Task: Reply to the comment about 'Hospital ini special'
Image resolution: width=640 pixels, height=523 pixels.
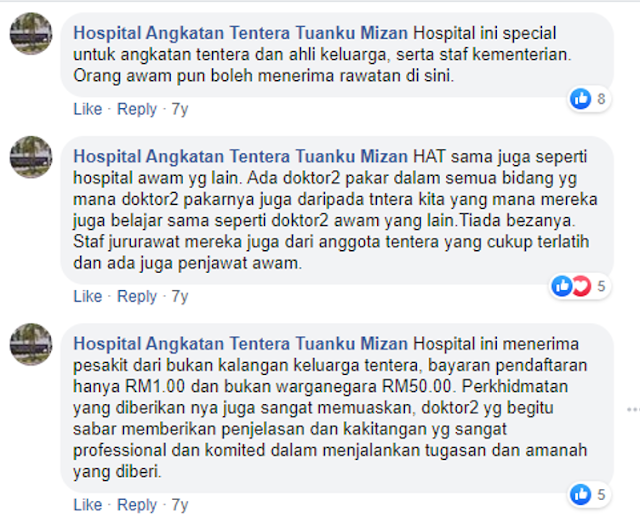Action: point(137,109)
